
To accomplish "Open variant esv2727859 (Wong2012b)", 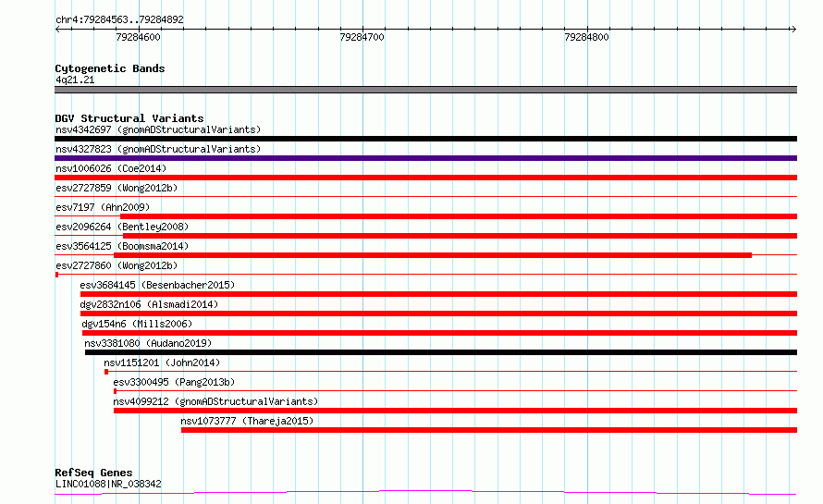I will (x=117, y=188).
